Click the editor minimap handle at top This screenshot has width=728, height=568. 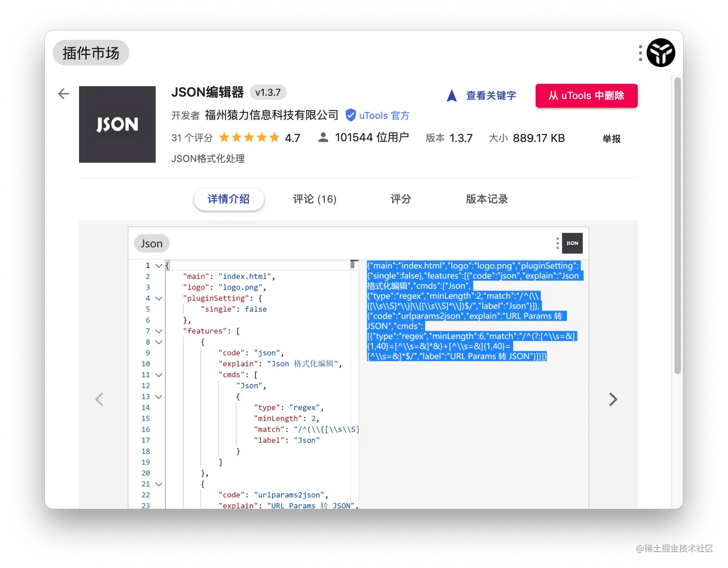(353, 264)
